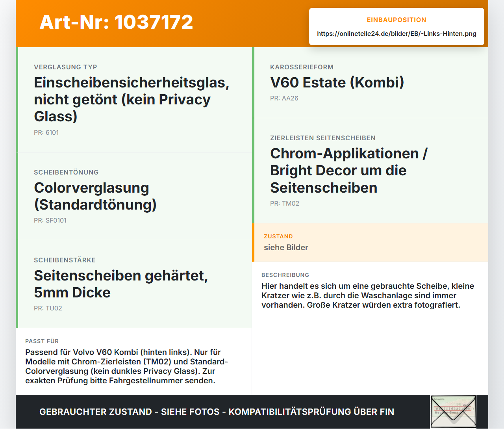Click Colorverglasung (Standardtönung) value

pos(95,196)
